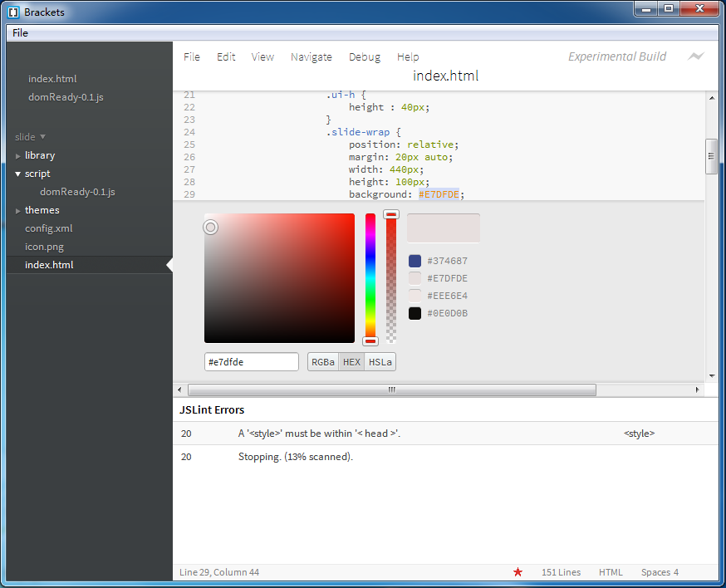Open the slide project dropdown
Screen dimensions: 726x588
tap(31, 137)
